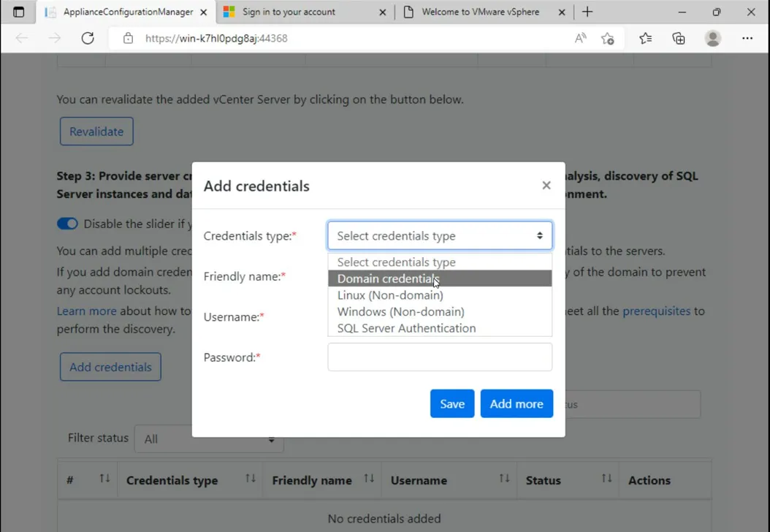This screenshot has width=770, height=532.
Task: Click the search box behind the dialog
Action: (x=633, y=404)
